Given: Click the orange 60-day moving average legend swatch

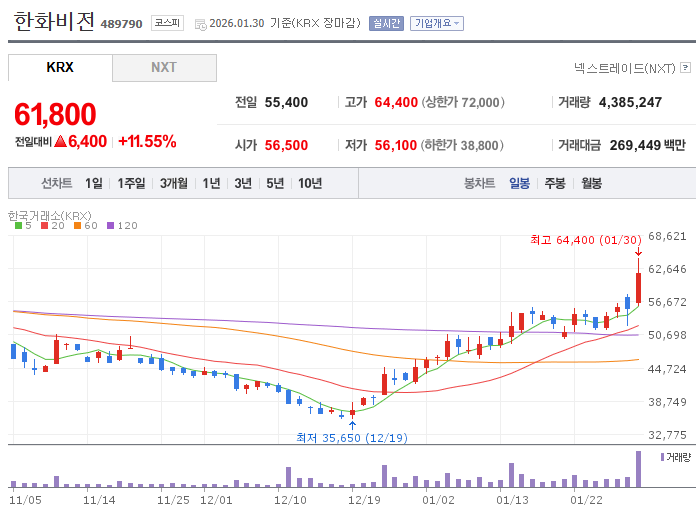Looking at the screenshot, I should (x=77, y=225).
